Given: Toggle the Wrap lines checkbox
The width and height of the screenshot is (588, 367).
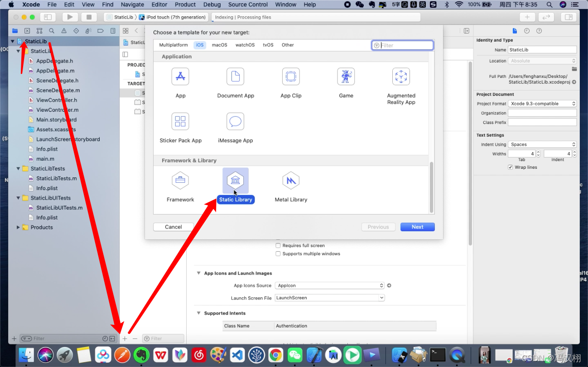Looking at the screenshot, I should point(511,167).
